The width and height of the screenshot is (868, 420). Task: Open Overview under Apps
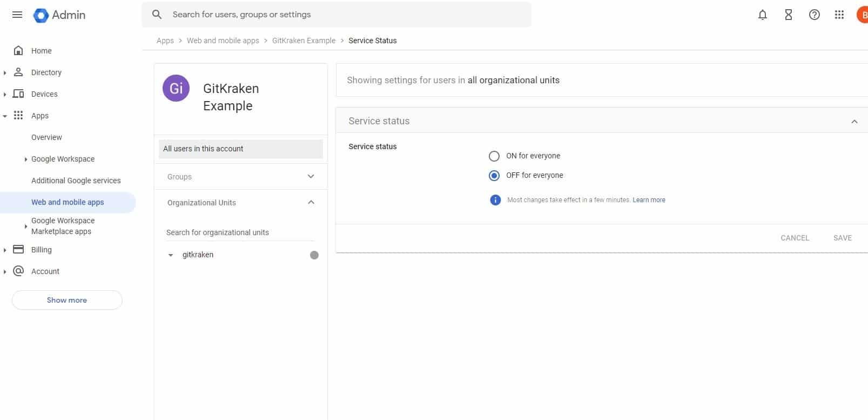(x=46, y=137)
